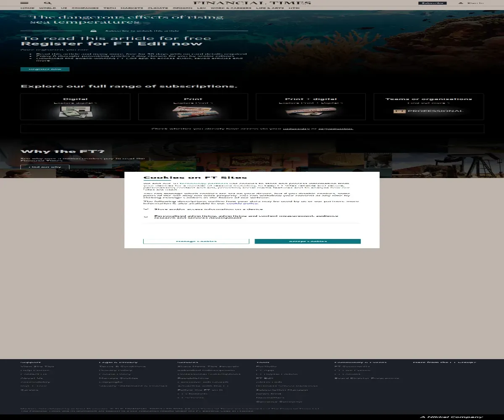The height and width of the screenshot is (420, 504).
Task: Click Accept Cookies button
Action: pyautogui.click(x=307, y=241)
